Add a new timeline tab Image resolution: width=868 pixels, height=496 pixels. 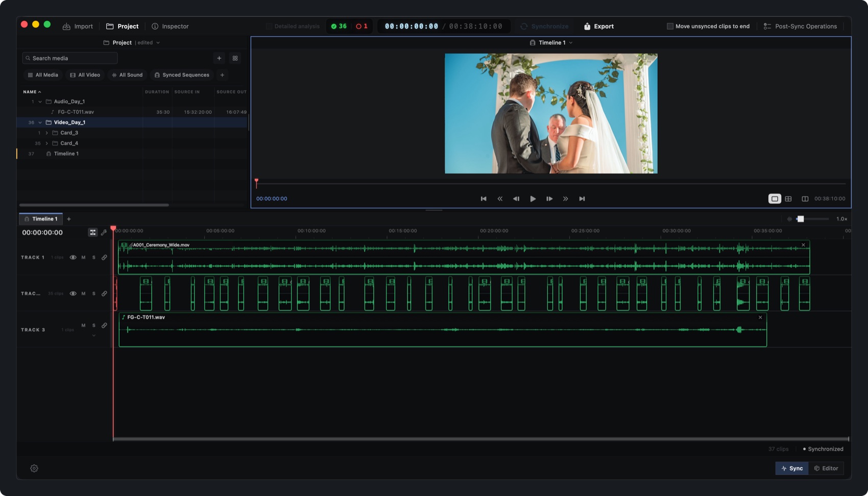coord(69,219)
